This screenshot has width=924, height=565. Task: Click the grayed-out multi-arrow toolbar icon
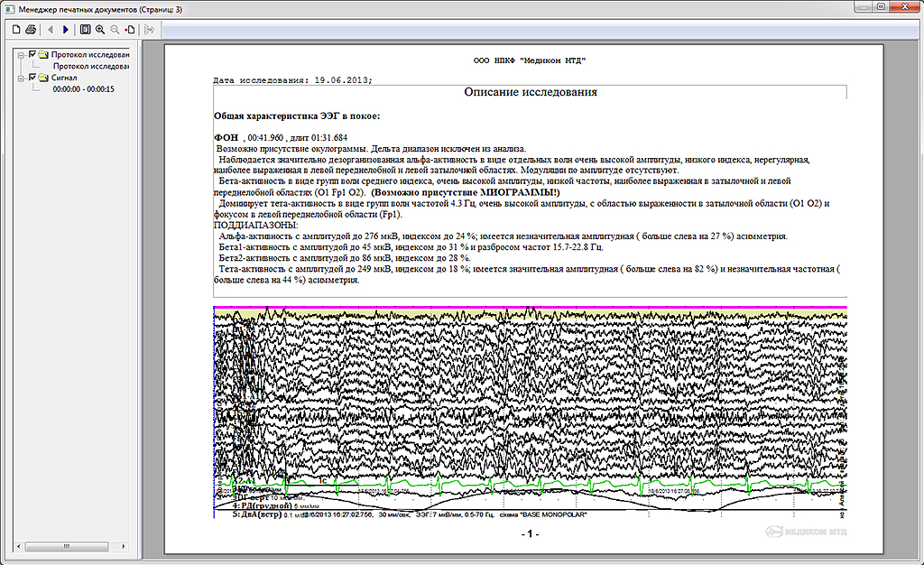click(149, 29)
